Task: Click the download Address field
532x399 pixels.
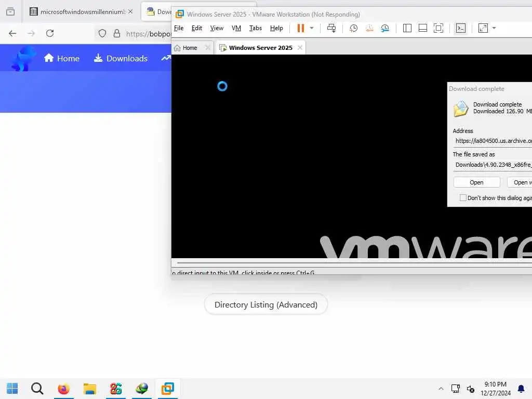Action: point(493,141)
